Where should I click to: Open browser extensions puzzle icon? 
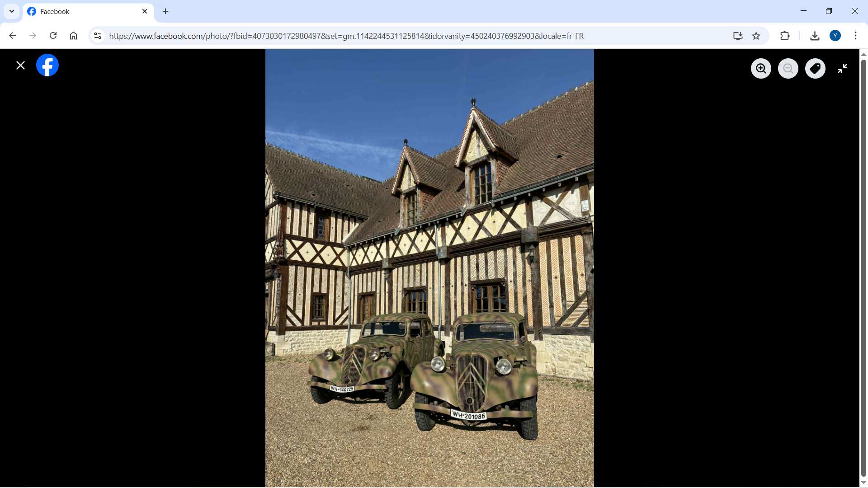tap(785, 36)
